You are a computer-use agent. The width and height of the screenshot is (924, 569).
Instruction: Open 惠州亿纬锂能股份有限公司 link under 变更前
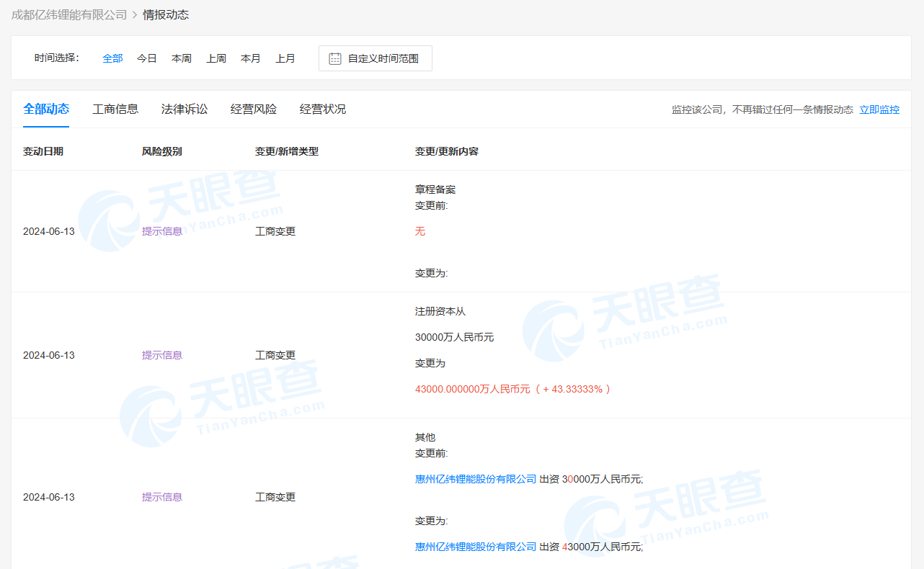point(476,479)
